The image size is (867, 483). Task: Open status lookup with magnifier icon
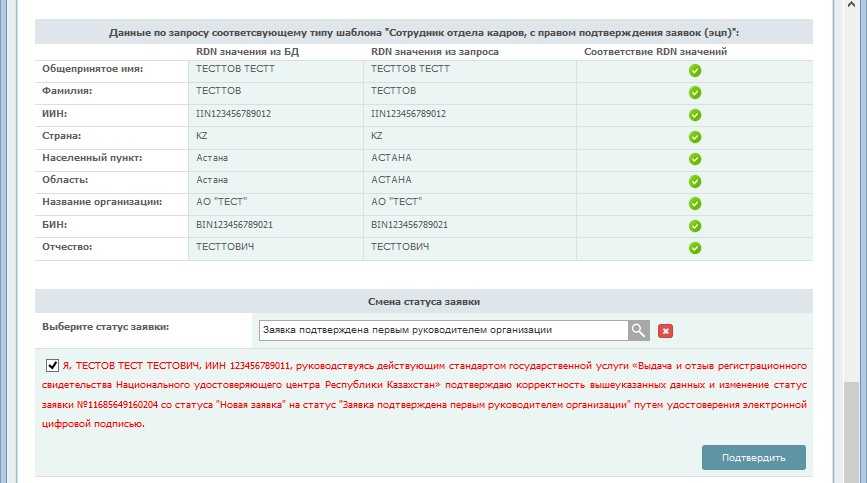pos(639,330)
